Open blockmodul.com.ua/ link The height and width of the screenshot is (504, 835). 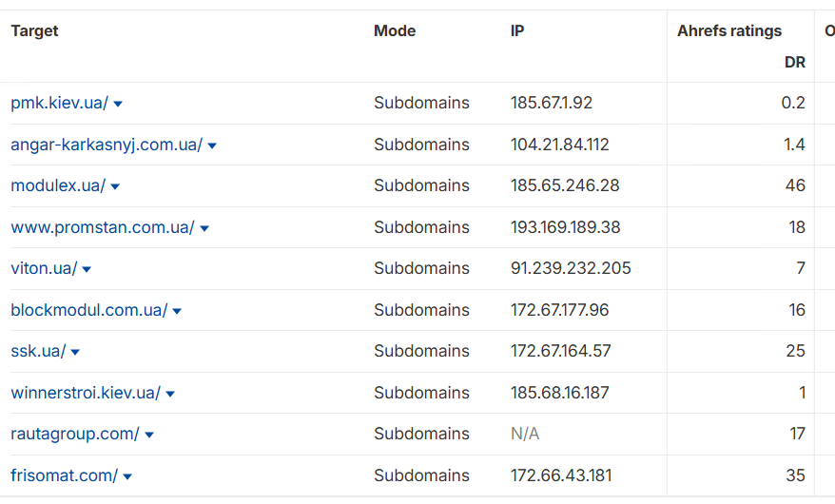(89, 310)
